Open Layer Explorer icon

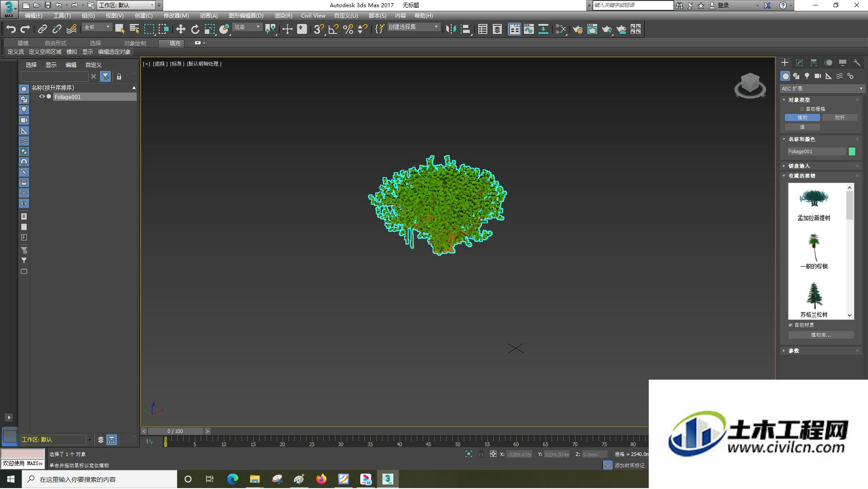point(497,29)
